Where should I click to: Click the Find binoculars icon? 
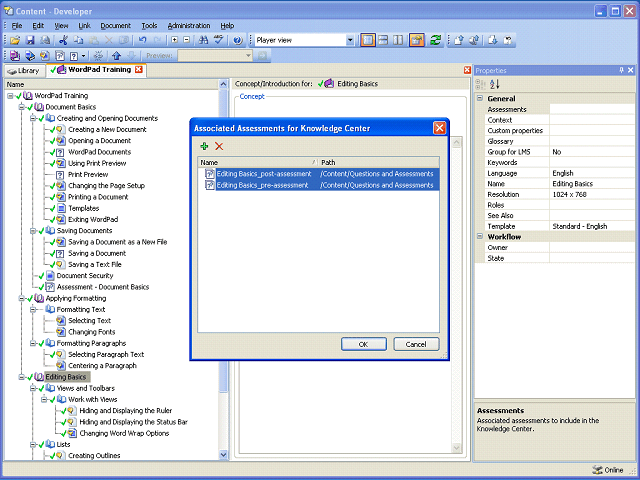pos(203,40)
